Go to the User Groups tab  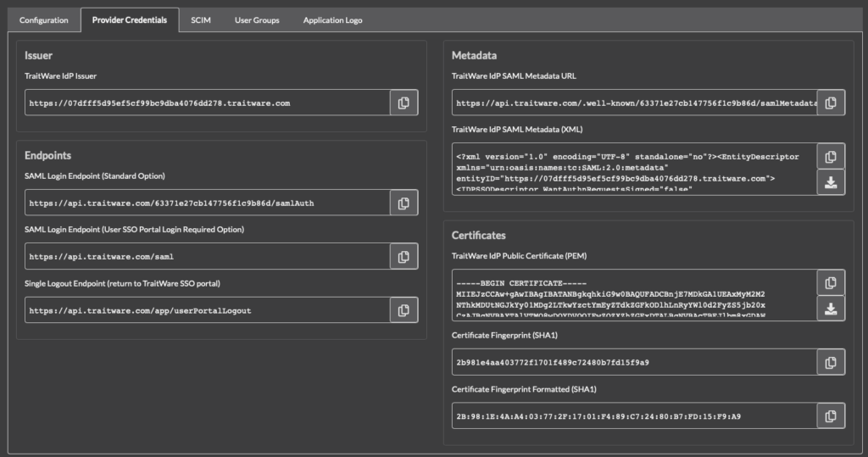click(257, 20)
